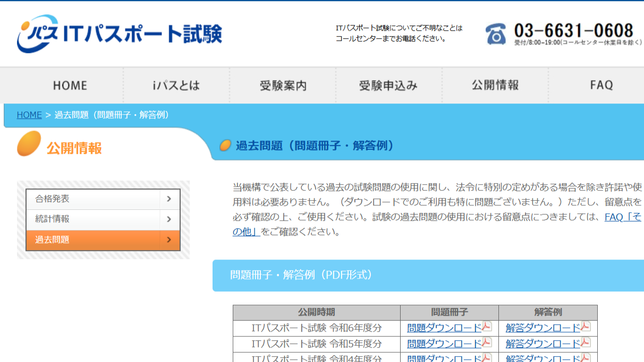Image resolution: width=644 pixels, height=362 pixels.
Task: Click PDF icon next to 令和6年度分 問題ダウンロード
Action: pos(487,327)
